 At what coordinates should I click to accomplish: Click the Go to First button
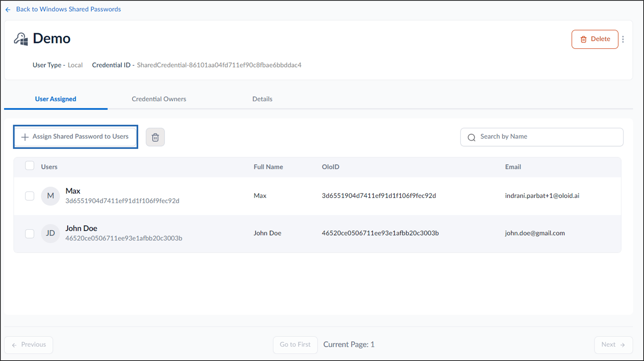[295, 345]
